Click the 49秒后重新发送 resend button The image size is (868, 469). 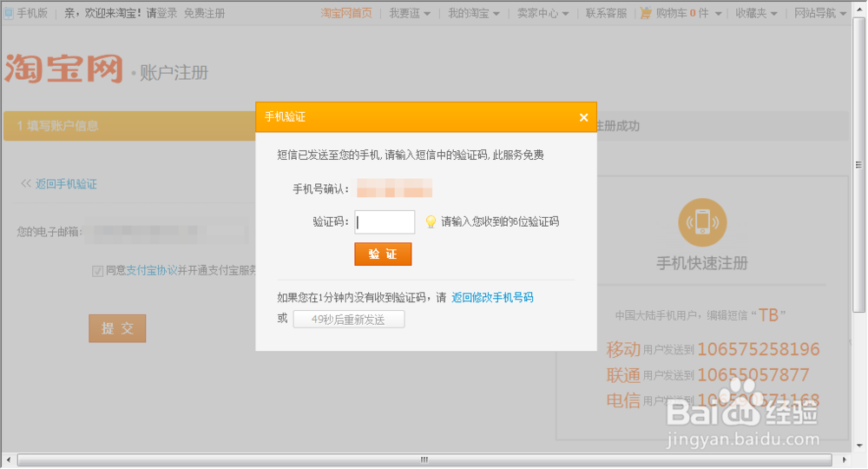(x=349, y=320)
